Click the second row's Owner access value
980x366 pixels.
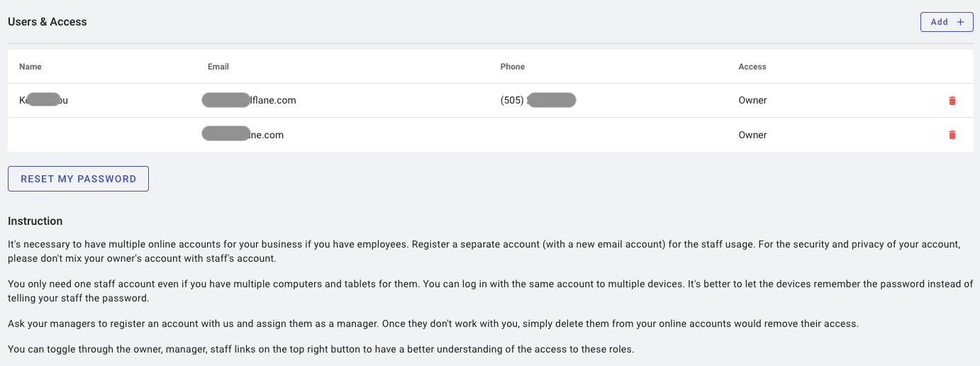752,135
